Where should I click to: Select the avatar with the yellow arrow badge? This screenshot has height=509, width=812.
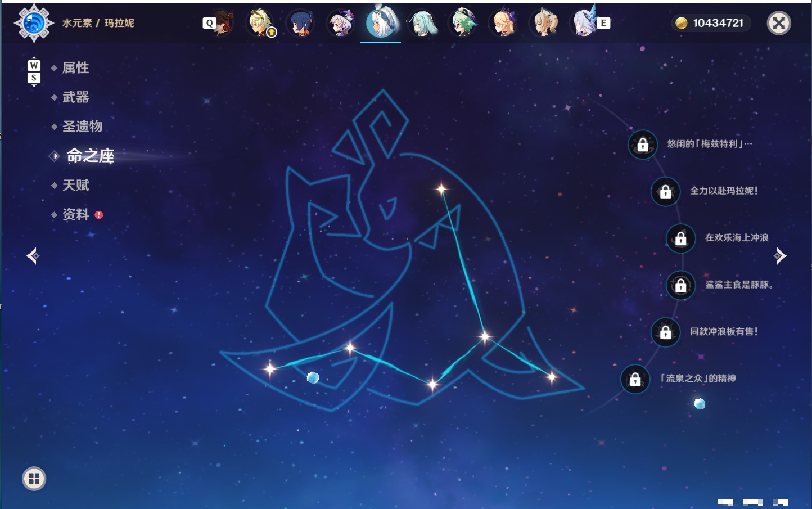261,23
